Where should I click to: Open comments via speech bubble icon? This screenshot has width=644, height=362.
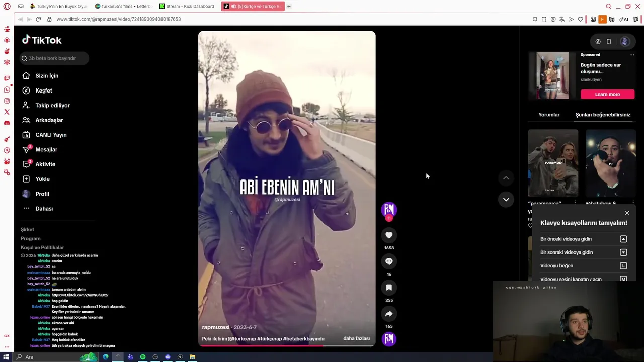(389, 261)
